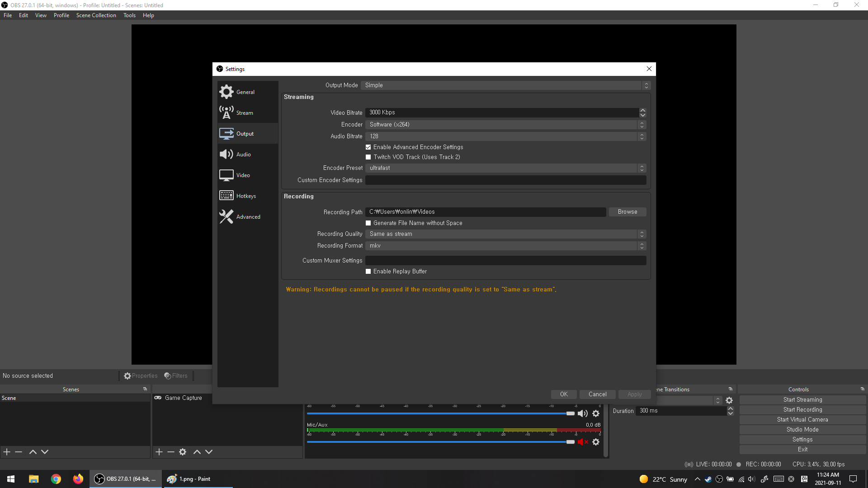The width and height of the screenshot is (868, 488).
Task: Enable the Replay Buffer checkbox
Action: click(368, 272)
